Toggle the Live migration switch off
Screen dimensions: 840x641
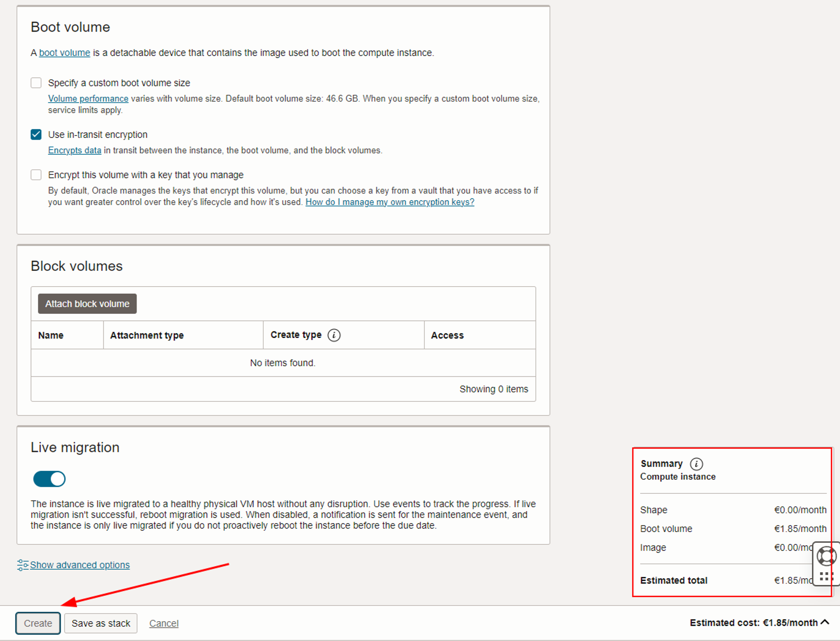51,479
